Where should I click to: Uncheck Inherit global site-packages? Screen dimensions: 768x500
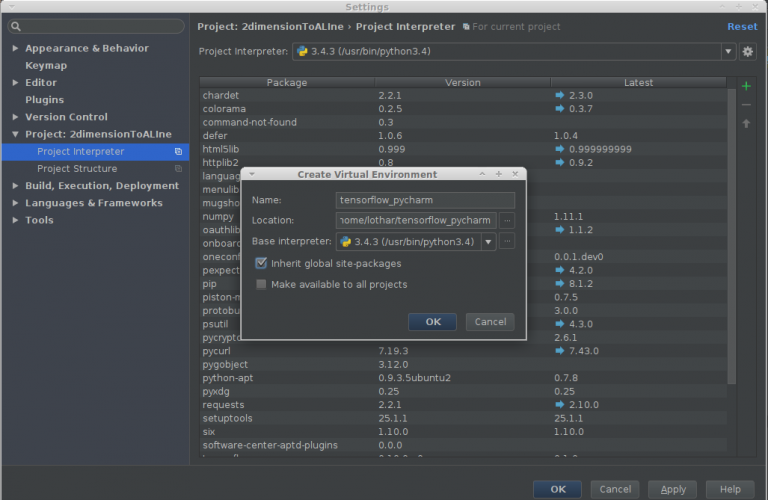(262, 264)
